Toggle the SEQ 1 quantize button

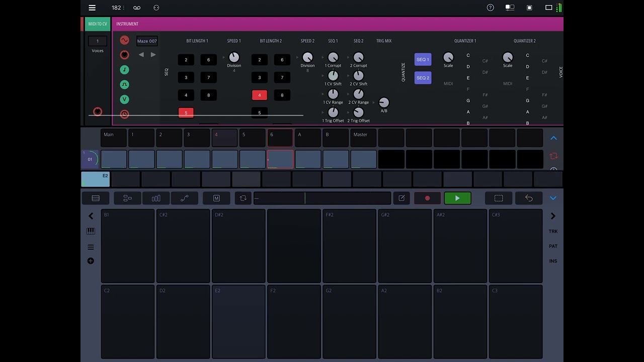(x=423, y=59)
